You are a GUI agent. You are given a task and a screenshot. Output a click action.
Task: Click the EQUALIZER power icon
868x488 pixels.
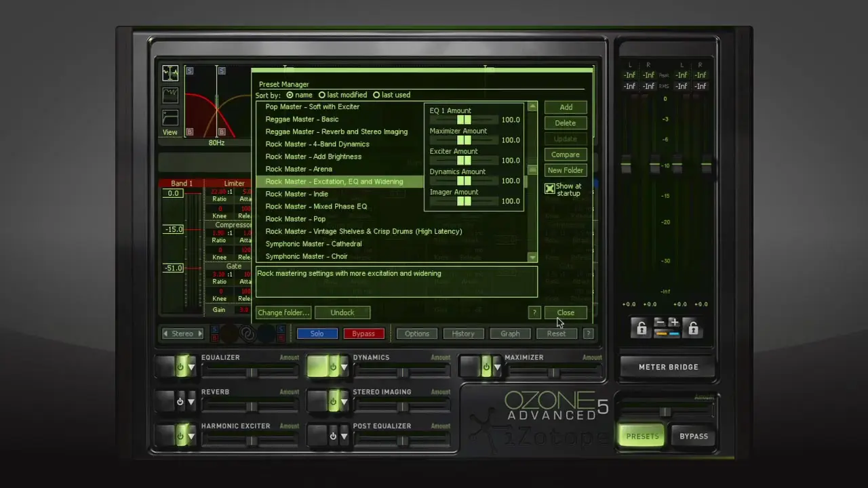pos(180,367)
